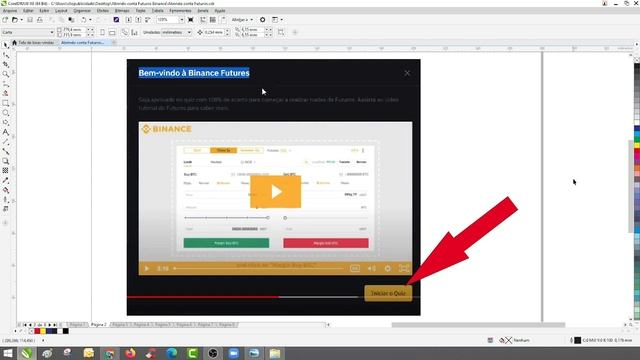Click the page width input field
Viewport: 640px width, 360px height.
74,30
